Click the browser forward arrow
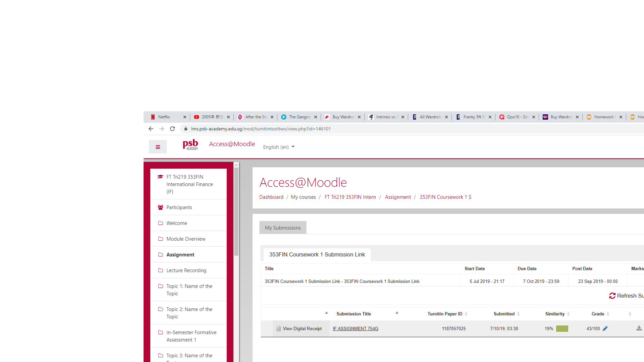Screen dimensions: 644x362 tap(162, 129)
